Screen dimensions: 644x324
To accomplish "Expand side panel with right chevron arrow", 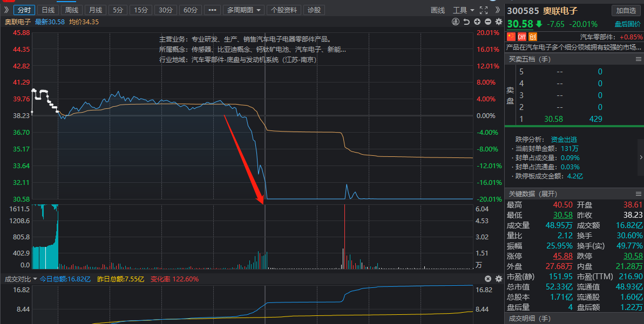I will coord(641,157).
